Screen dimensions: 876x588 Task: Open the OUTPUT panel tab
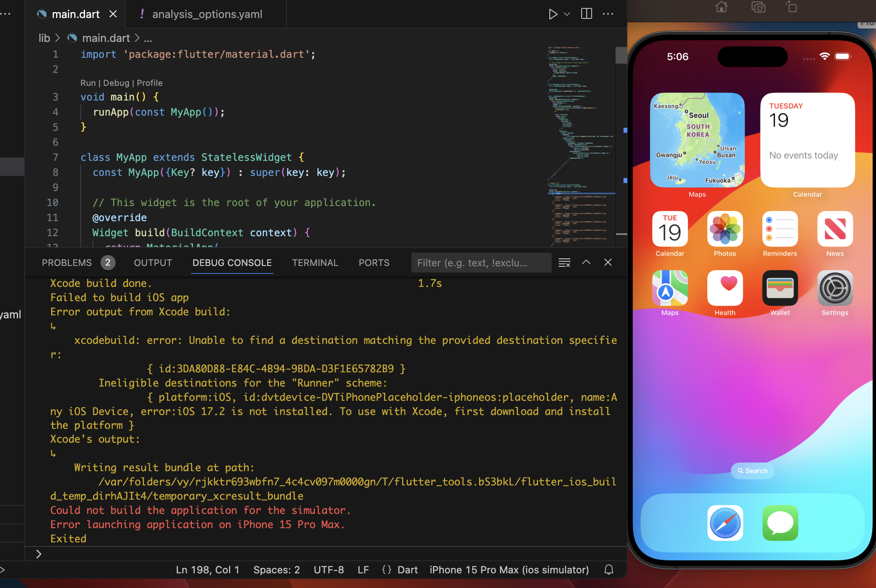pos(153,263)
